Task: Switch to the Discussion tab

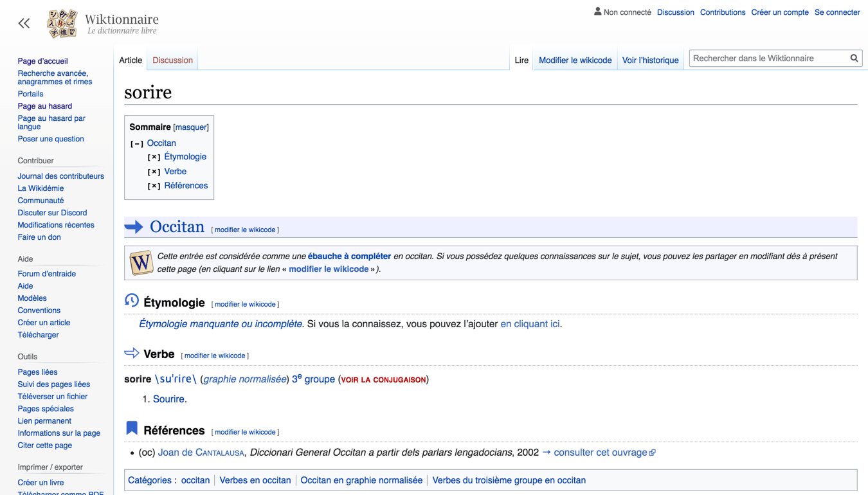Action: 172,60
